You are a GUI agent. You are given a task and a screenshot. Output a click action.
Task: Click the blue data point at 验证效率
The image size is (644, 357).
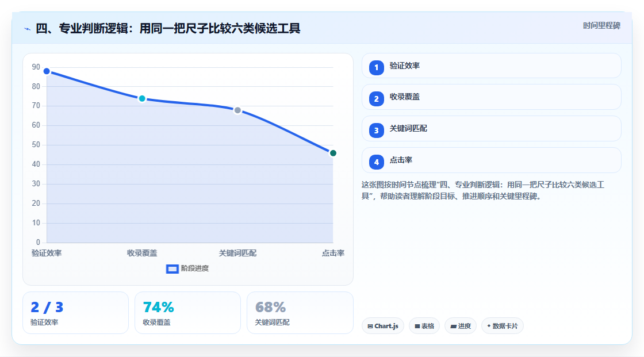pos(47,71)
